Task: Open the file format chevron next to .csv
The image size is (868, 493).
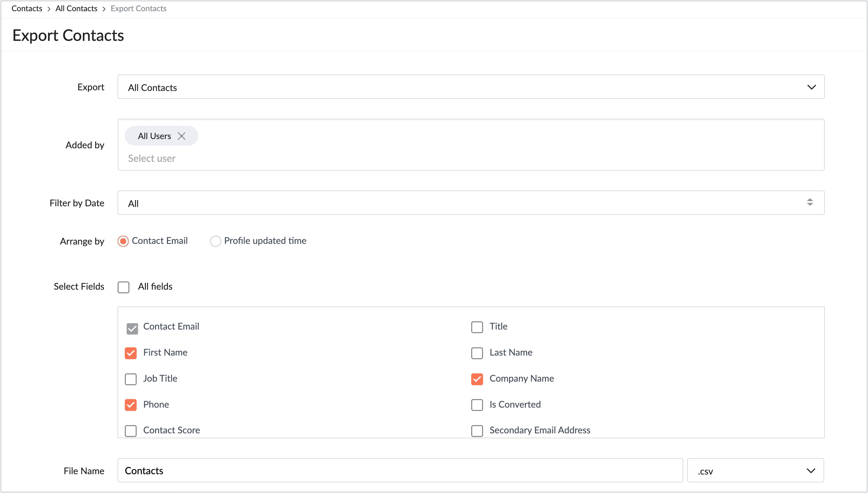Action: [810, 470]
